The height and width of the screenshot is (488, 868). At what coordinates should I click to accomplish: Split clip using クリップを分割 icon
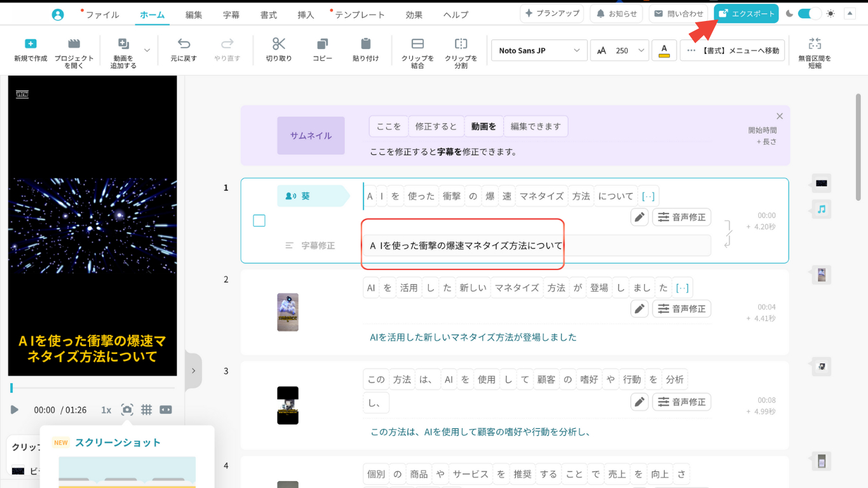click(461, 44)
